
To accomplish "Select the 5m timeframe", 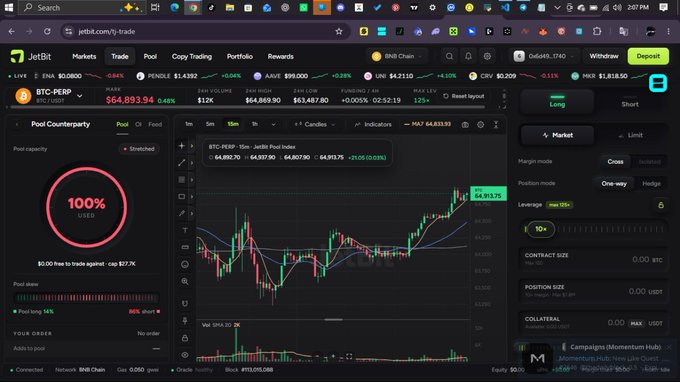I will (x=210, y=124).
